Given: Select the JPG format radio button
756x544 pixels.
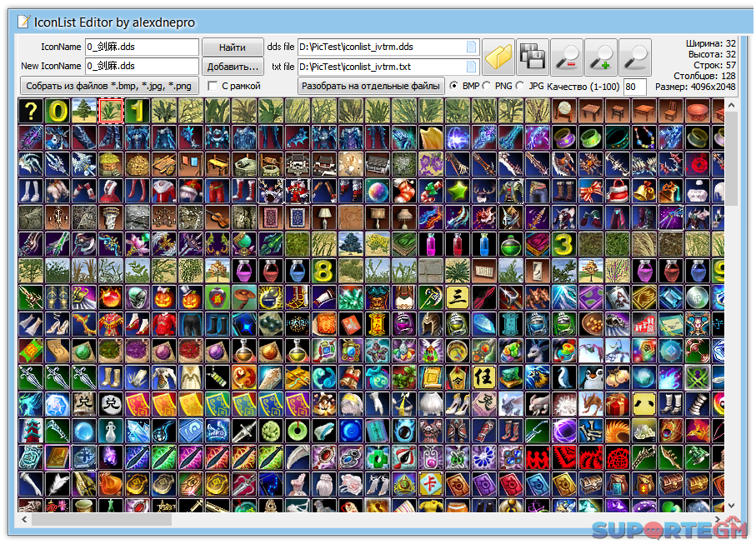Looking at the screenshot, I should (x=520, y=85).
